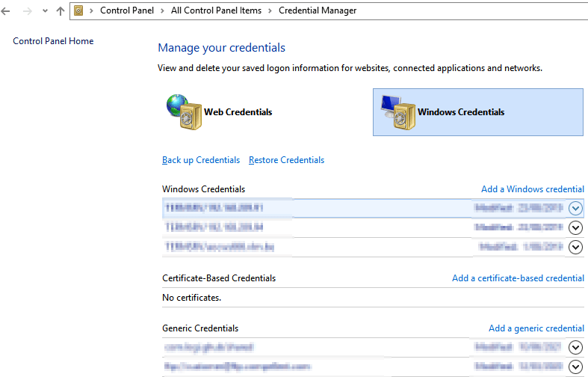Click Back up Credentials link

click(x=201, y=160)
